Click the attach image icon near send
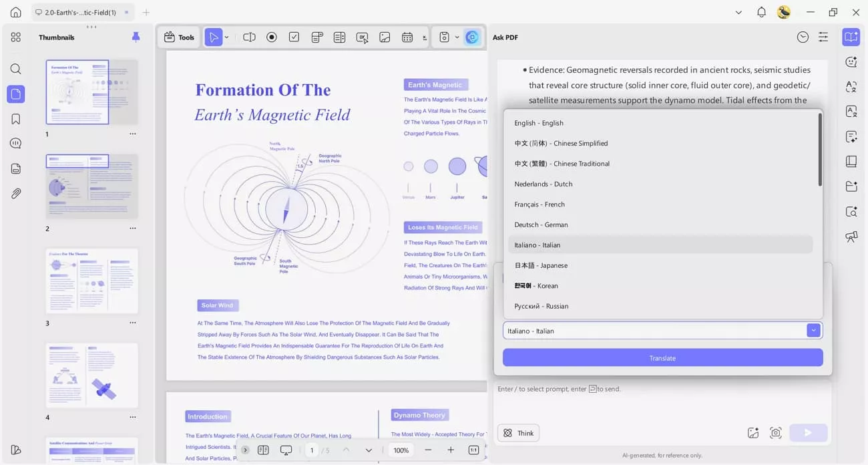Image resolution: width=868 pixels, height=465 pixels. point(753,433)
